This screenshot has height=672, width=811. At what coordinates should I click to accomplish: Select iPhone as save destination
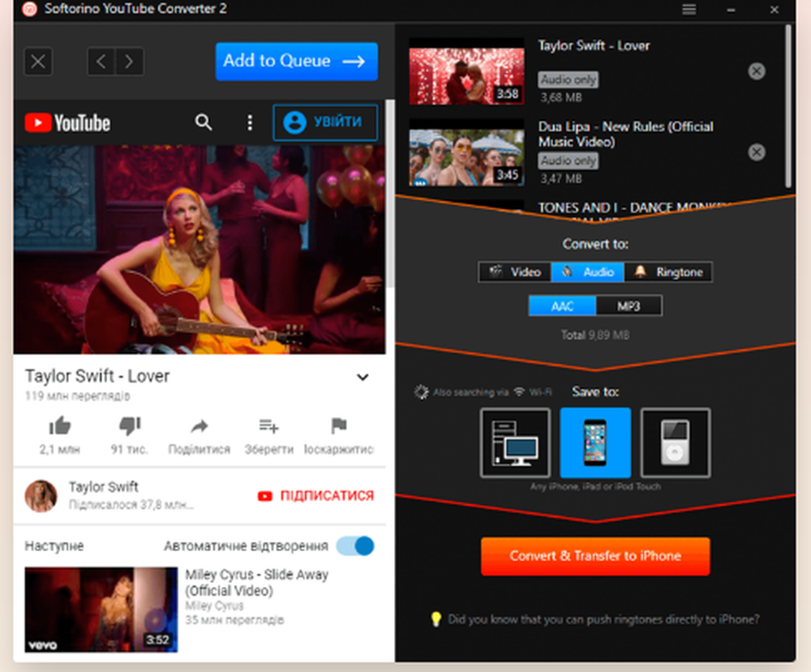595,443
